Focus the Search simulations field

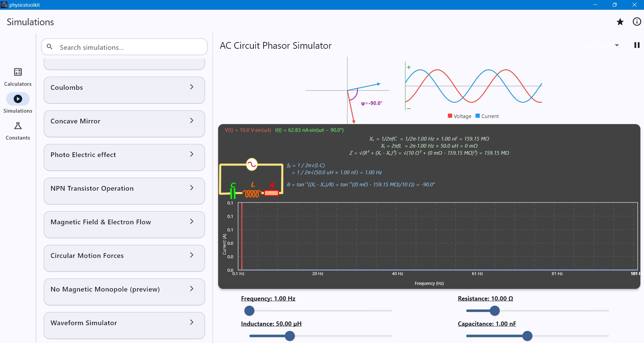(x=124, y=47)
